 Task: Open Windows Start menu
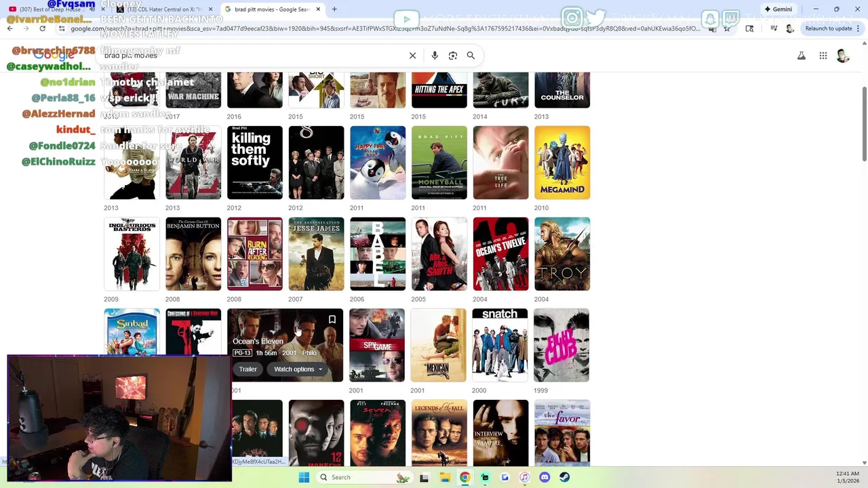[x=304, y=477]
